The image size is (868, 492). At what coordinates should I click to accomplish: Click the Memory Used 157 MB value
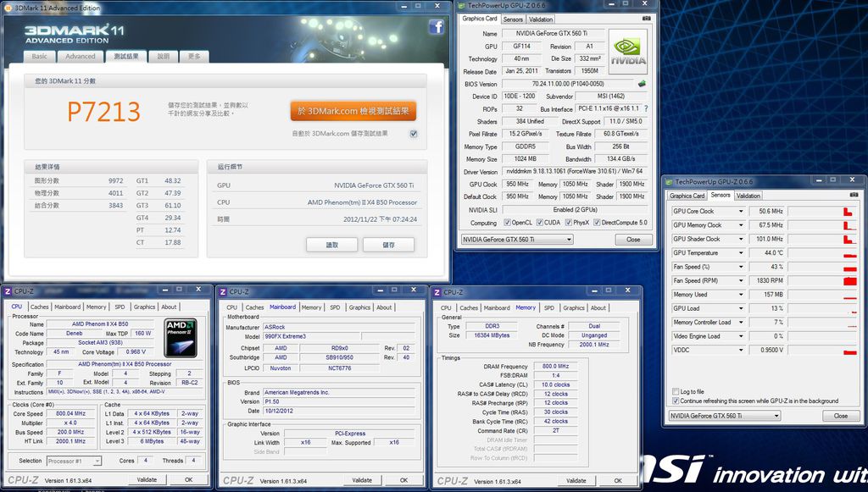767,295
